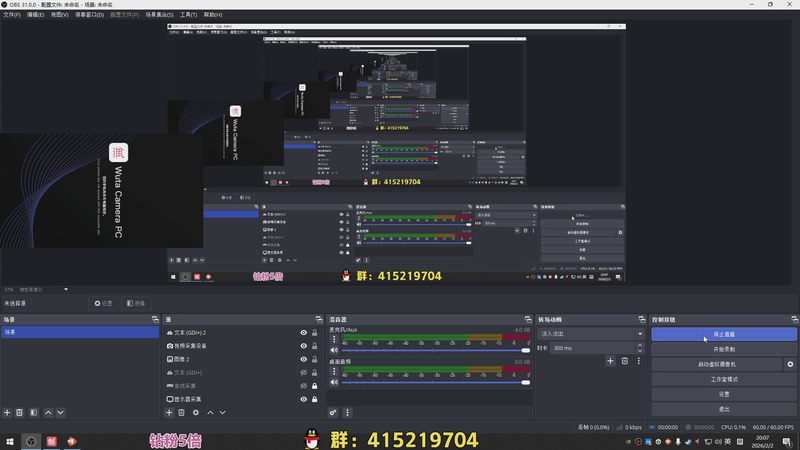This screenshot has height=450, width=800.
Task: Click the OBS icon in the taskbar
Action: [x=31, y=441]
